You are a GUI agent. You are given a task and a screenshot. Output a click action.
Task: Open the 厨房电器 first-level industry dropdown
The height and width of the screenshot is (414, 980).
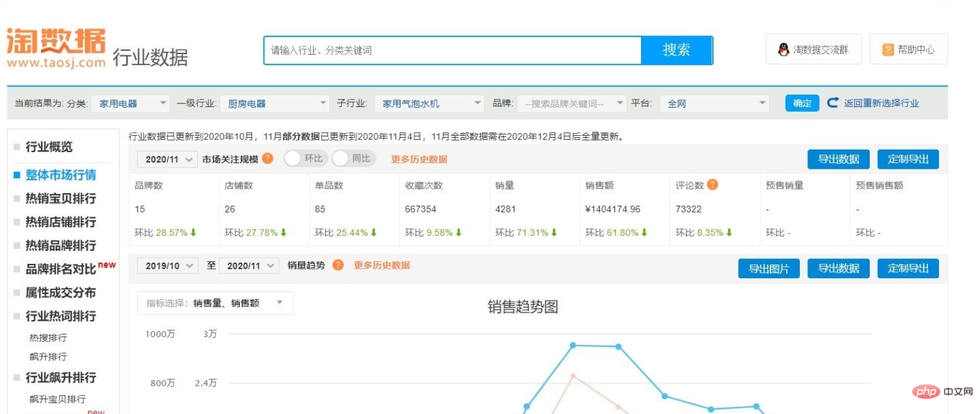[x=275, y=103]
